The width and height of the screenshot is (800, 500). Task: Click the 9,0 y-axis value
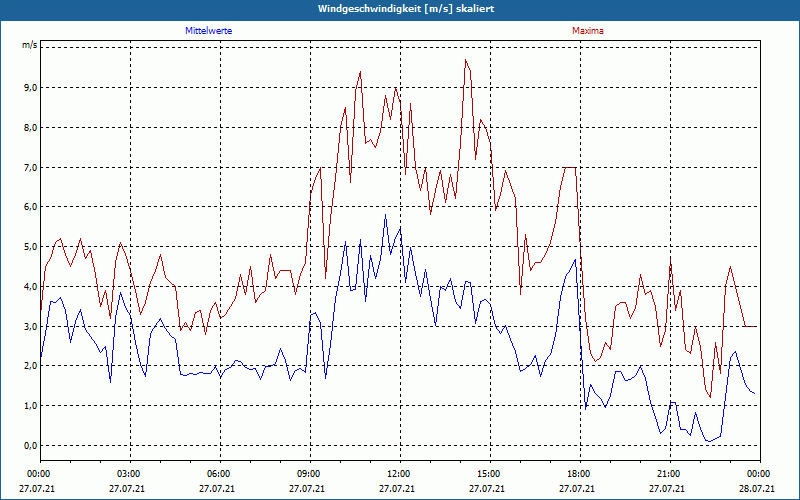point(30,88)
